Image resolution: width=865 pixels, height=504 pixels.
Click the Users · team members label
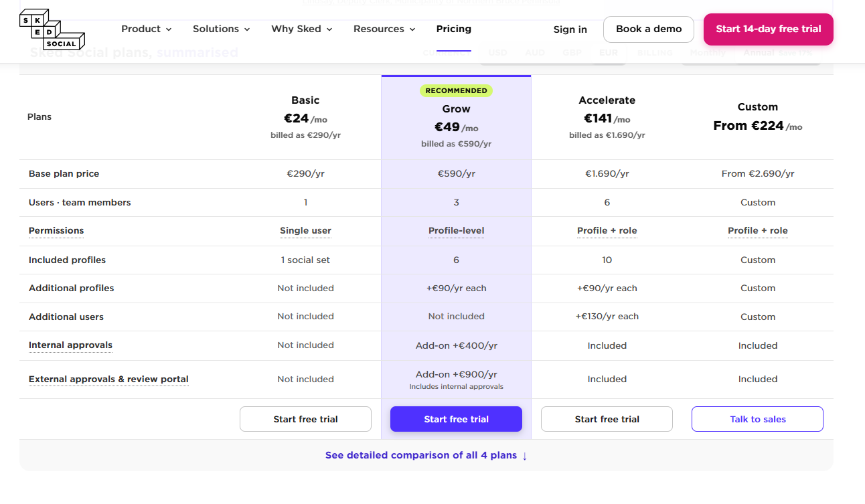pos(80,202)
